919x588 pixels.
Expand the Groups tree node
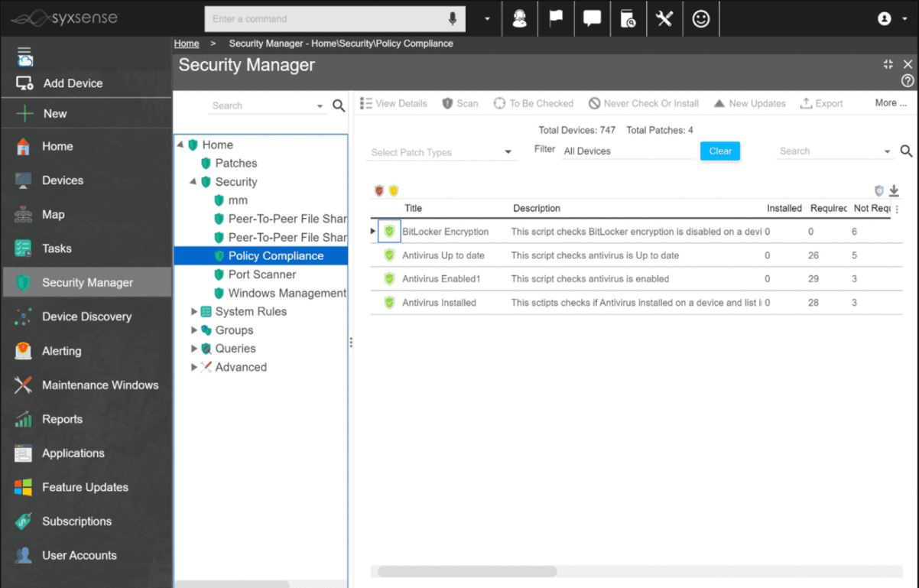194,330
